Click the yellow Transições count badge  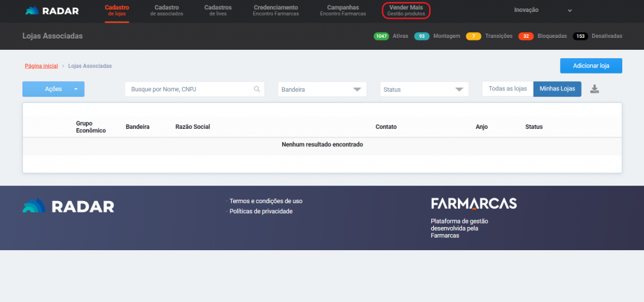(x=473, y=36)
